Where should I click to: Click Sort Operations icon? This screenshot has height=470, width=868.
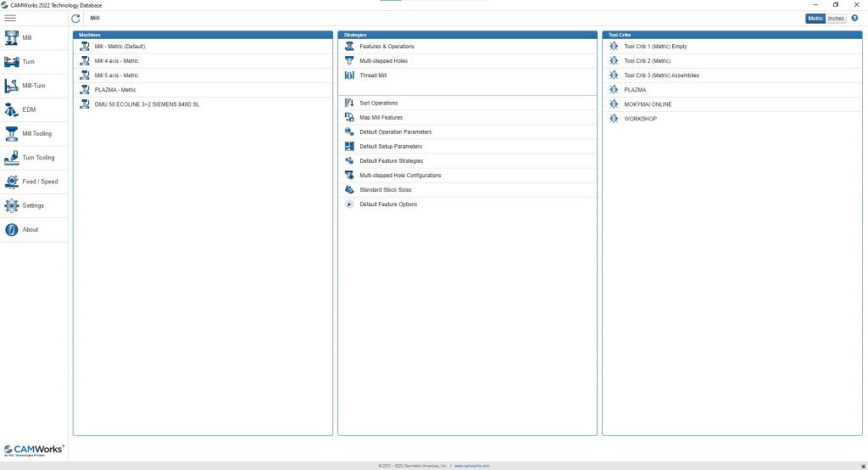click(349, 104)
